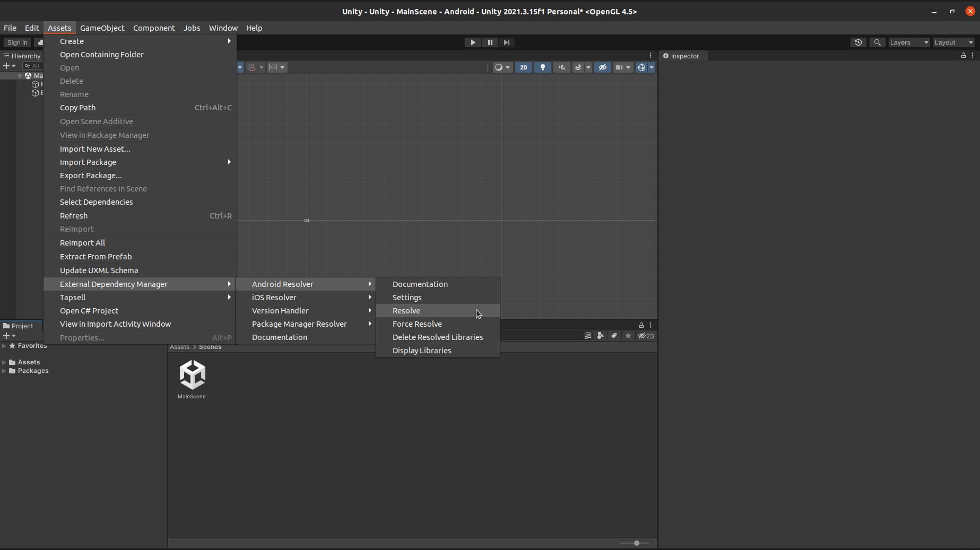Expand the Tapsell submenu
The image size is (980, 550).
tap(140, 298)
